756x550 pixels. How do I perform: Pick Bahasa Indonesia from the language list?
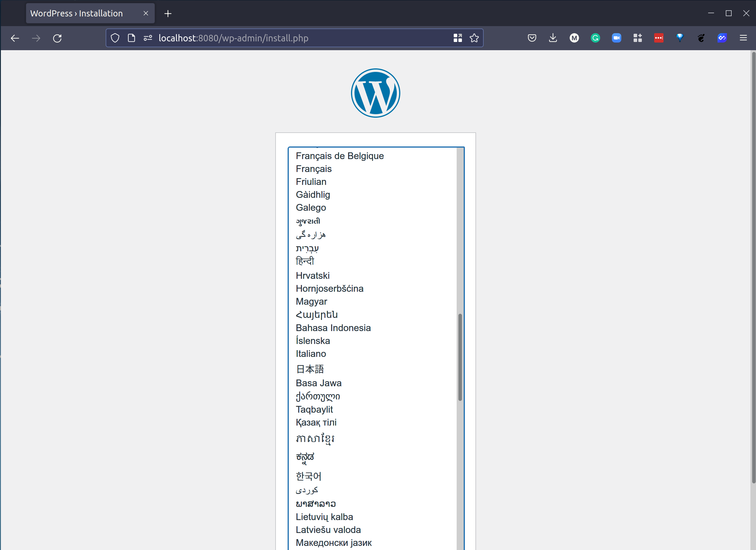(333, 328)
